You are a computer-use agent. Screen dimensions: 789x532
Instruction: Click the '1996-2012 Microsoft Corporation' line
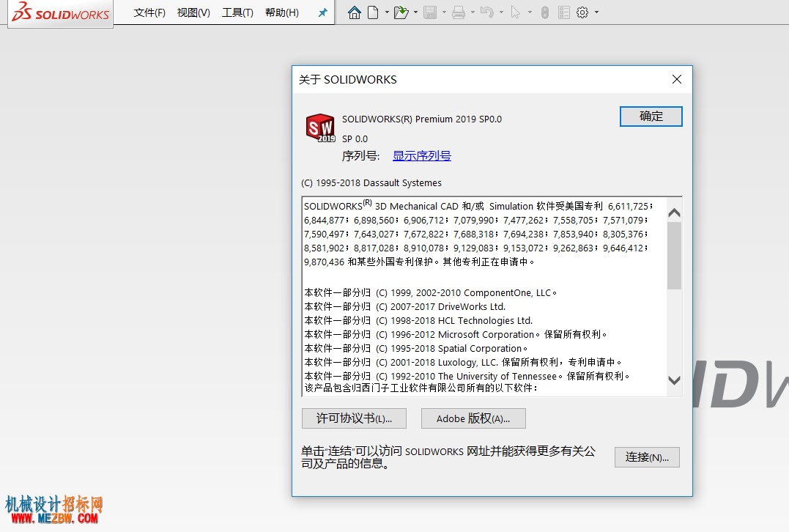coord(456,334)
